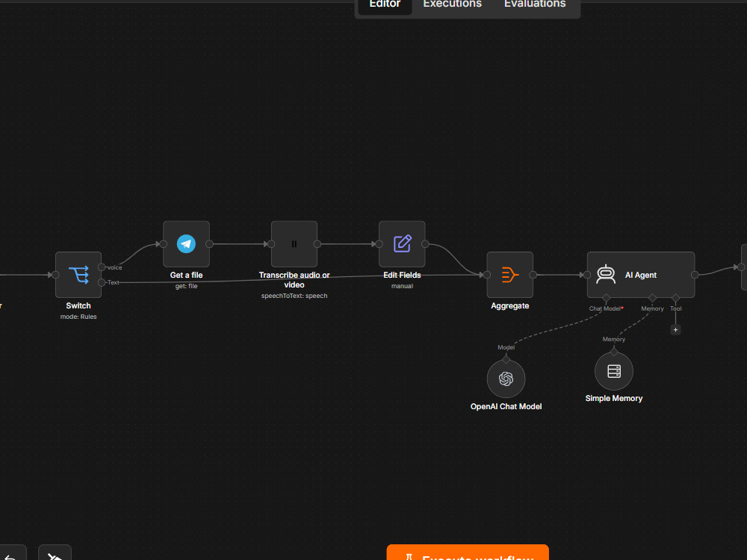Switch to the Editor tab

[x=385, y=4]
